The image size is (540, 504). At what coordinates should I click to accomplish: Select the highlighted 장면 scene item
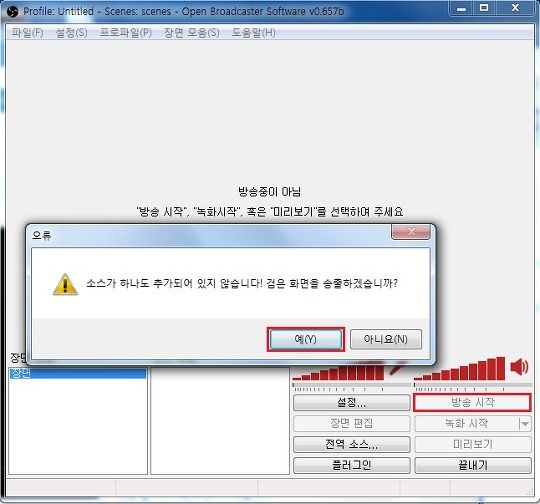click(78, 373)
